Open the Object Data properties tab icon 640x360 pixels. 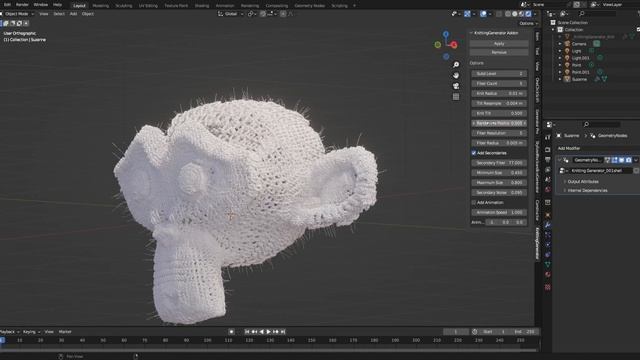[548, 265]
